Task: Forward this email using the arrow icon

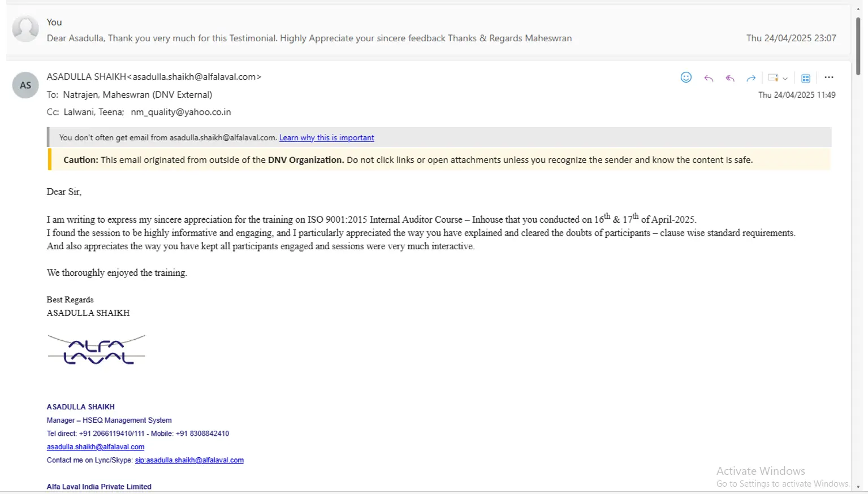Action: pos(751,78)
